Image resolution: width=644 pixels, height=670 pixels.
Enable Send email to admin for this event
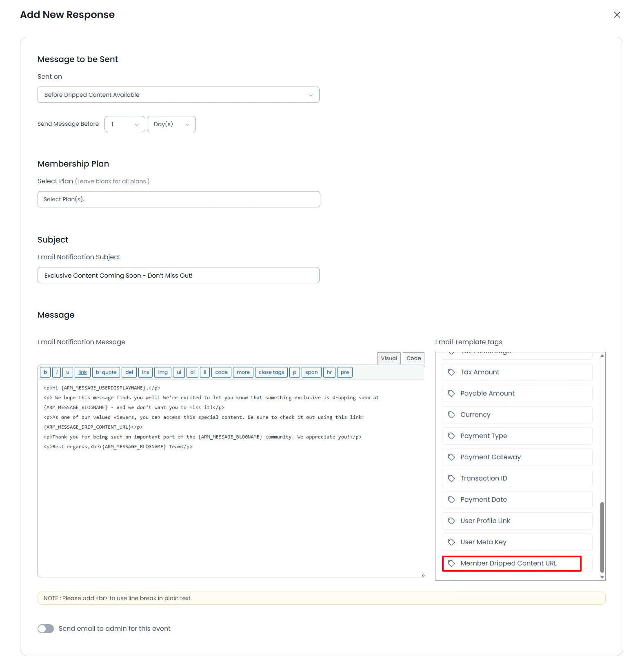tap(45, 628)
